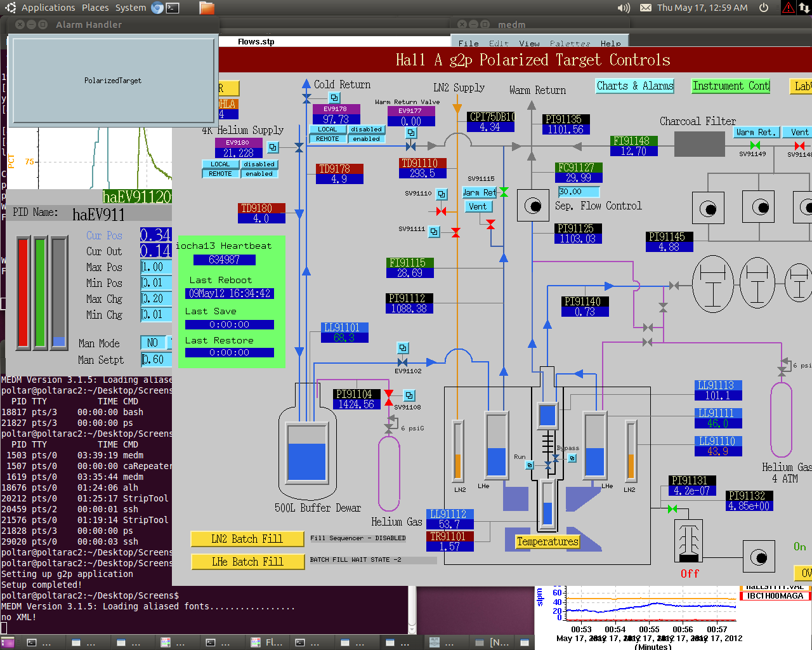The image size is (812, 650).
Task: Select EV9178 enabled option
Action: click(366, 139)
